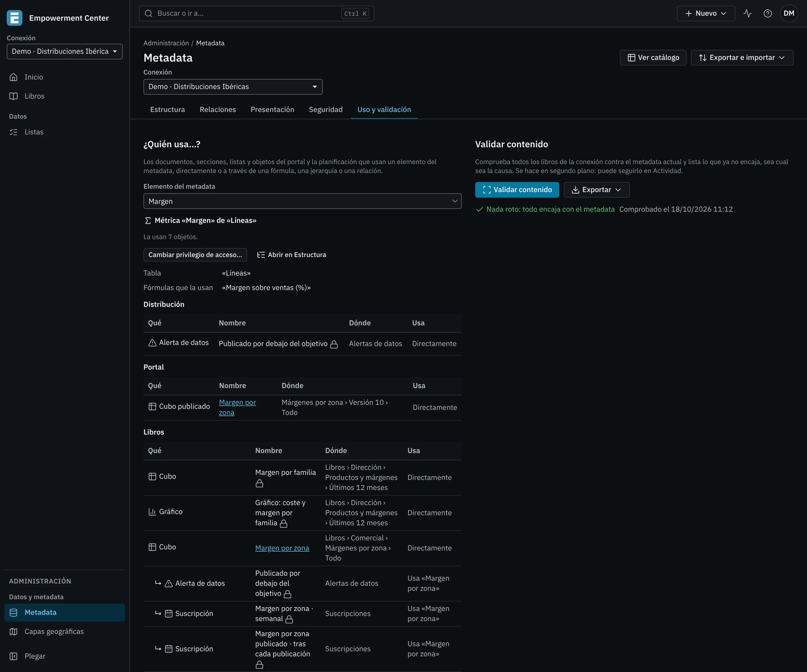Click lock icon next to Margen por zona · semanal

tap(289, 619)
